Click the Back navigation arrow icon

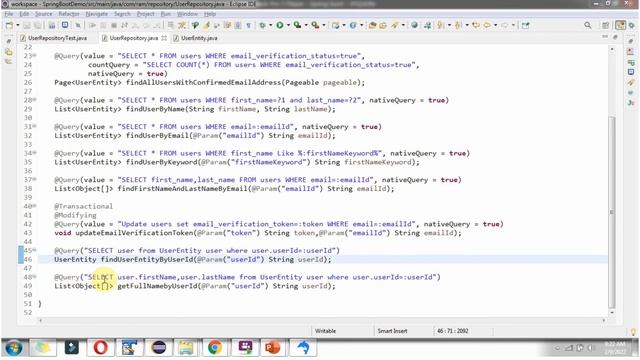tap(487, 25)
